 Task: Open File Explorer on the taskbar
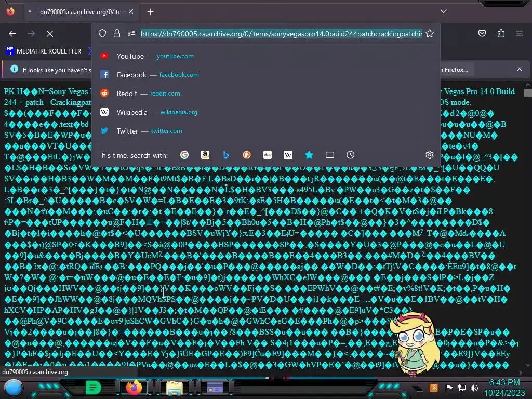pyautogui.click(x=175, y=388)
